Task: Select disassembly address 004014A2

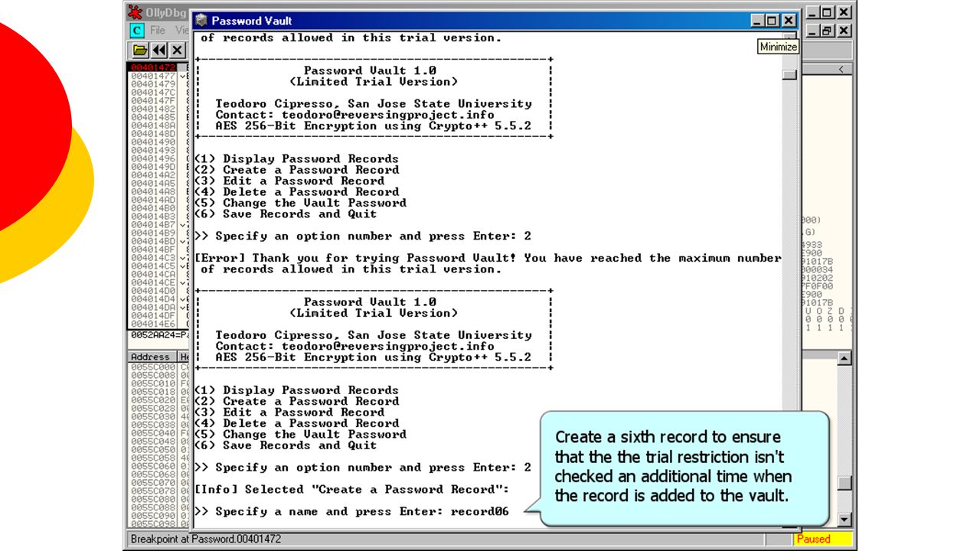Action: coord(153,175)
